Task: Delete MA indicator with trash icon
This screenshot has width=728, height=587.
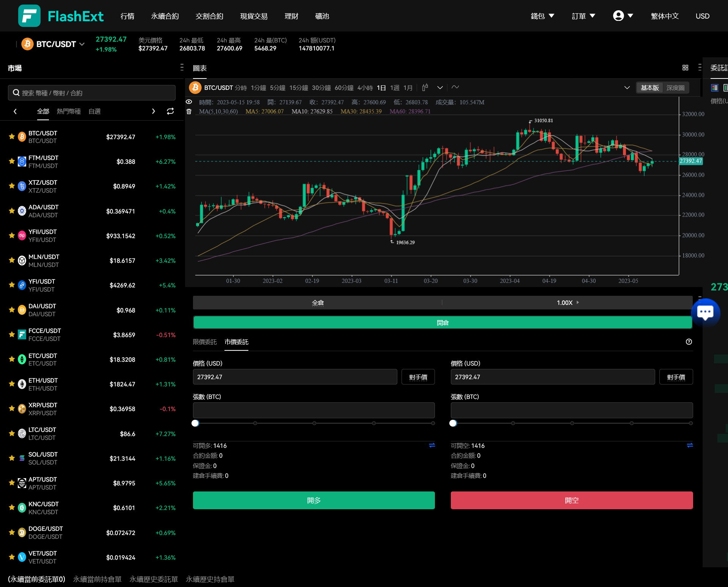Action: [x=189, y=111]
